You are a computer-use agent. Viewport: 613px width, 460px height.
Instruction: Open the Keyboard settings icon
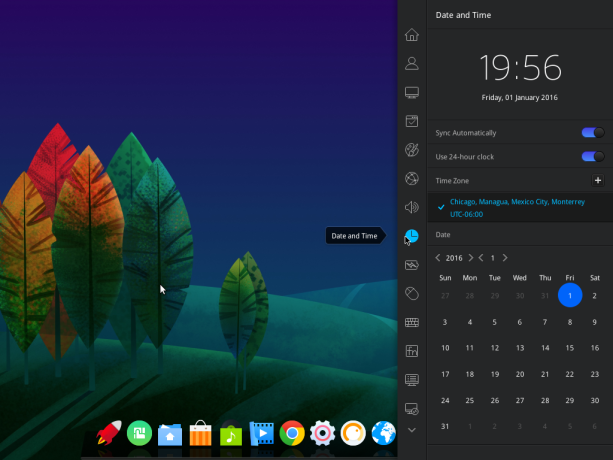tap(412, 322)
